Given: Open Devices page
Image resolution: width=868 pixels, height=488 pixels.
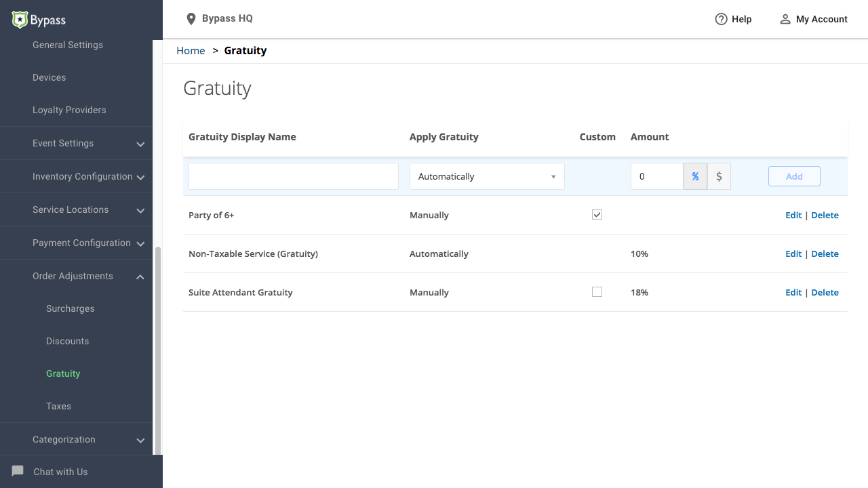Looking at the screenshot, I should coord(50,77).
